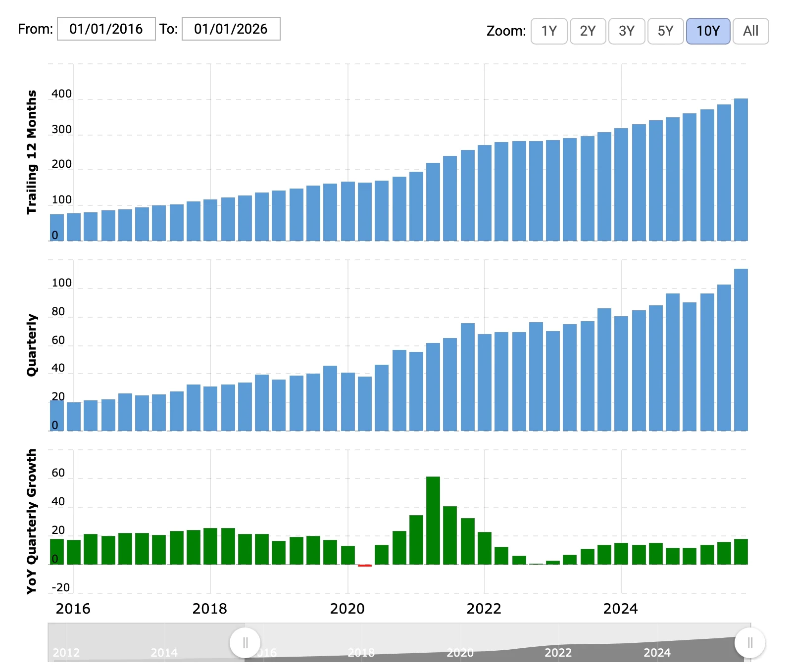This screenshot has width=792, height=672.
Task: Select the 2Y zoom preset
Action: click(x=588, y=31)
